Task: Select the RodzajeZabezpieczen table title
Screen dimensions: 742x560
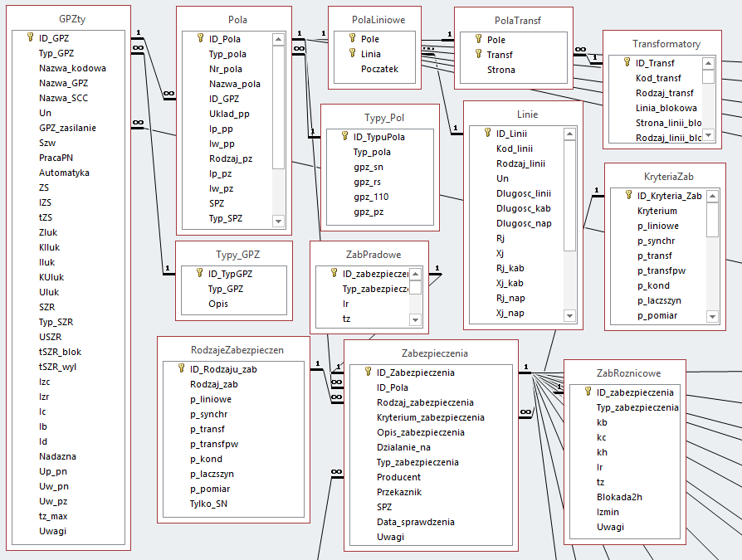Action: (x=237, y=350)
